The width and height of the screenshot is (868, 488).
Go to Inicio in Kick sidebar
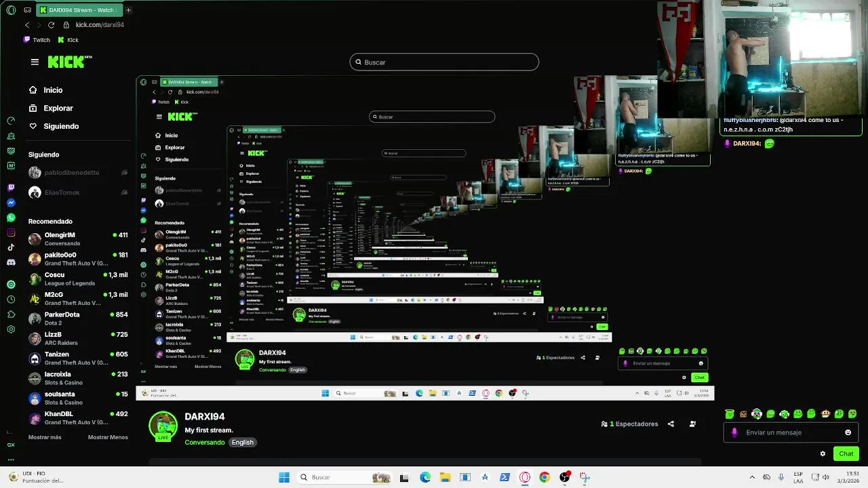tap(53, 90)
